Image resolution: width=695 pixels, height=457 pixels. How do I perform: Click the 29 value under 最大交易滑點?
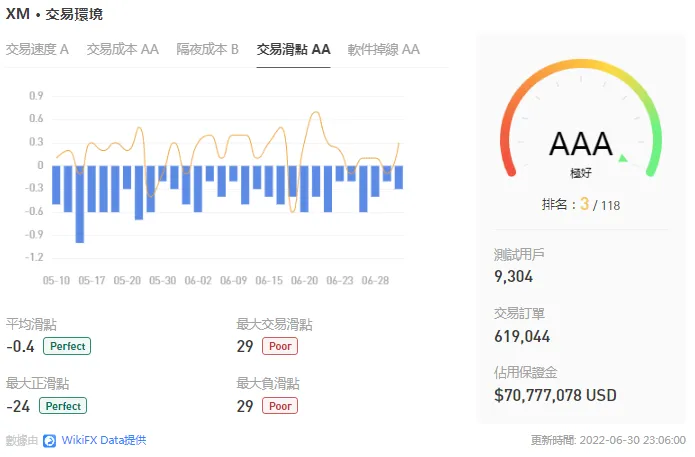pyautogui.click(x=245, y=347)
